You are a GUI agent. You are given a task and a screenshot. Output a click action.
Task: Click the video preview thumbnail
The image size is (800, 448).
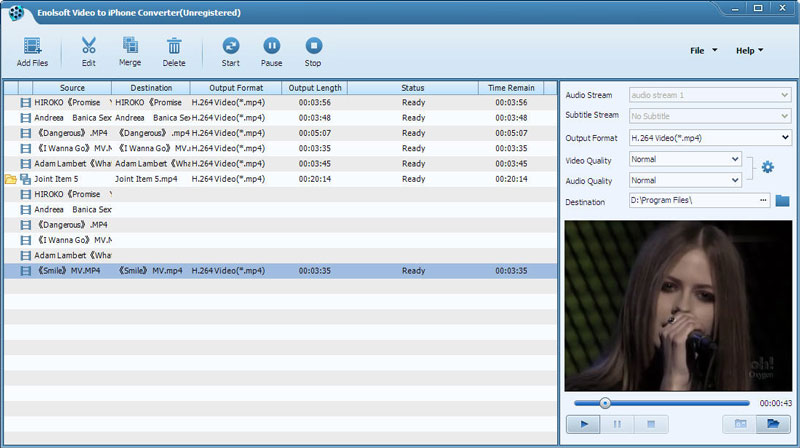pyautogui.click(x=679, y=306)
